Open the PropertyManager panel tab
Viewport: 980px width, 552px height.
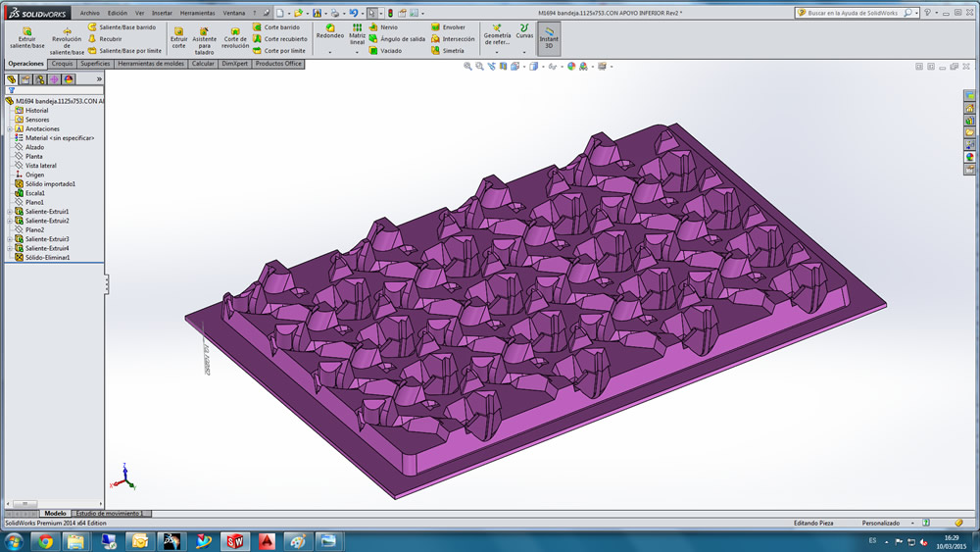click(x=25, y=79)
